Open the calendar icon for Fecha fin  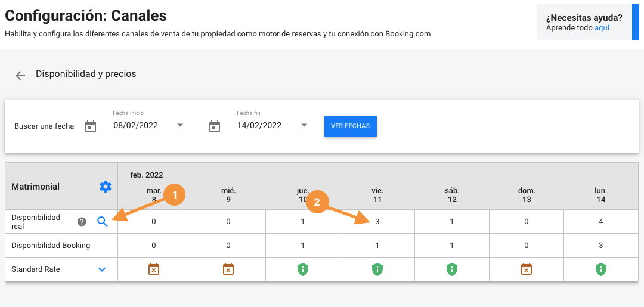(x=215, y=126)
